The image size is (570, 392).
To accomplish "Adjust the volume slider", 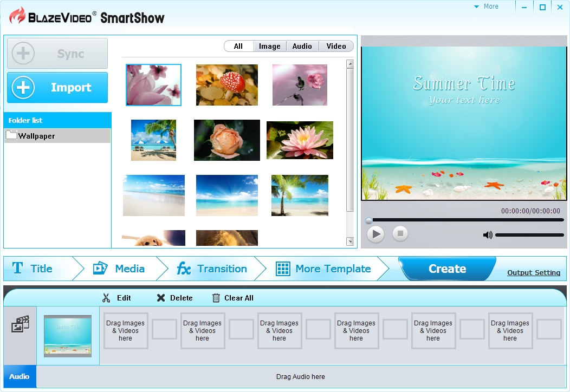I will pyautogui.click(x=529, y=235).
